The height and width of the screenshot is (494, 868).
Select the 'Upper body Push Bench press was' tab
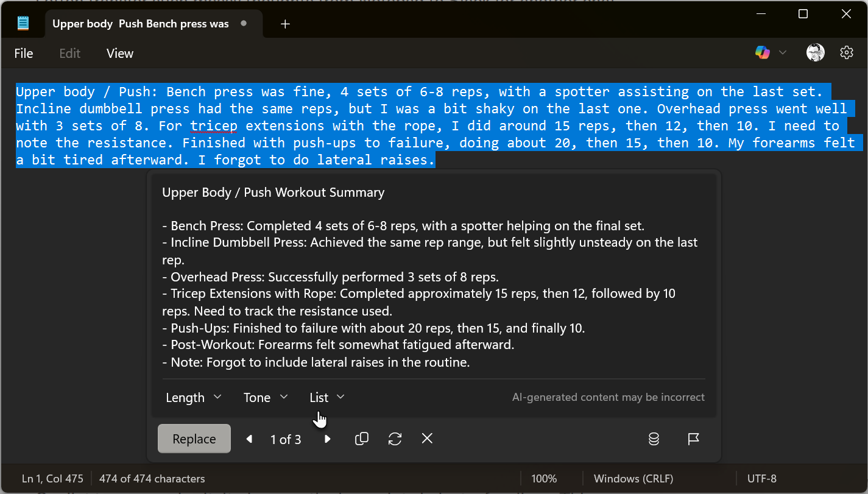141,24
